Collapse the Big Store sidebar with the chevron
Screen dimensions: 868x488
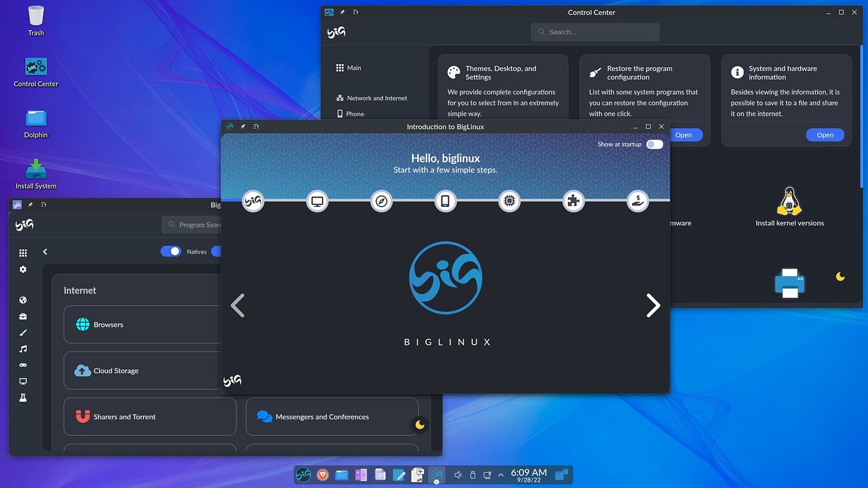click(45, 251)
